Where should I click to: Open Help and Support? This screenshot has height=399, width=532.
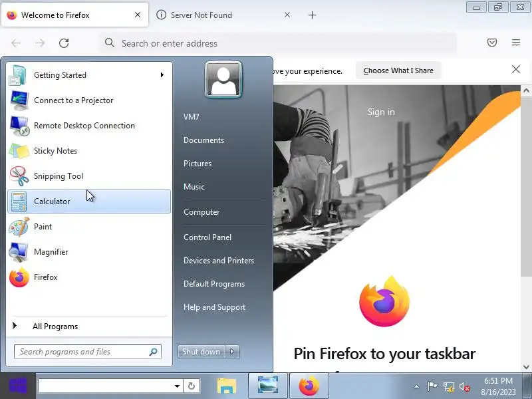tap(214, 307)
